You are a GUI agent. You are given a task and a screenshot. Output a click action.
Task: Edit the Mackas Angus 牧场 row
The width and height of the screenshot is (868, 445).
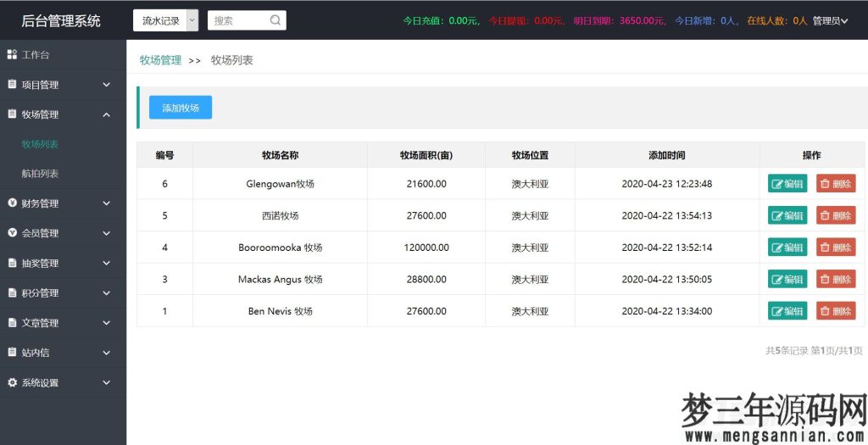tap(787, 280)
